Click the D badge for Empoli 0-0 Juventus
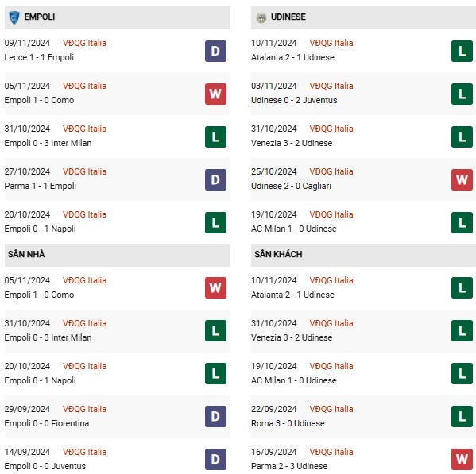The height and width of the screenshot is (474, 476). [x=215, y=459]
